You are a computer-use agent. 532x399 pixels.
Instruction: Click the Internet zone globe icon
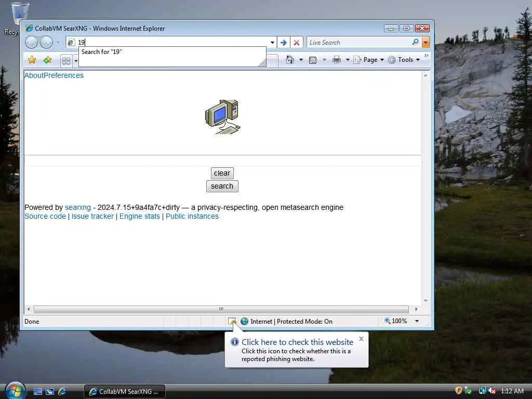coord(244,321)
